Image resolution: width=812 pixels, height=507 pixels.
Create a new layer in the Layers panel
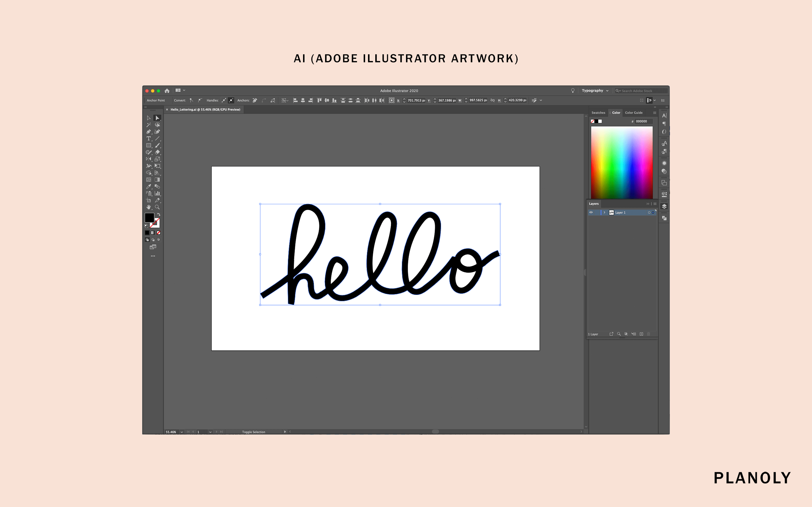[641, 334]
